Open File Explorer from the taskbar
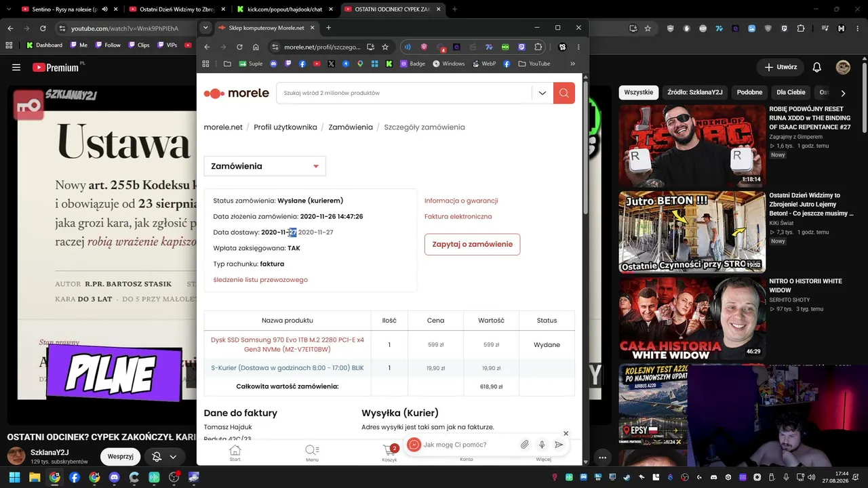Screen dimensions: 868x488 pyautogui.click(x=35, y=477)
